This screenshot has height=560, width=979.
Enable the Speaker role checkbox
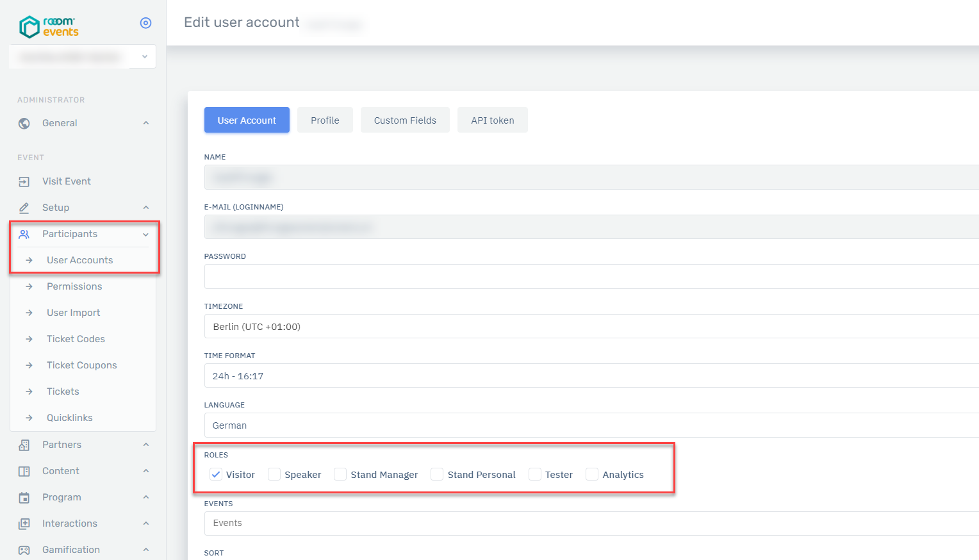274,475
